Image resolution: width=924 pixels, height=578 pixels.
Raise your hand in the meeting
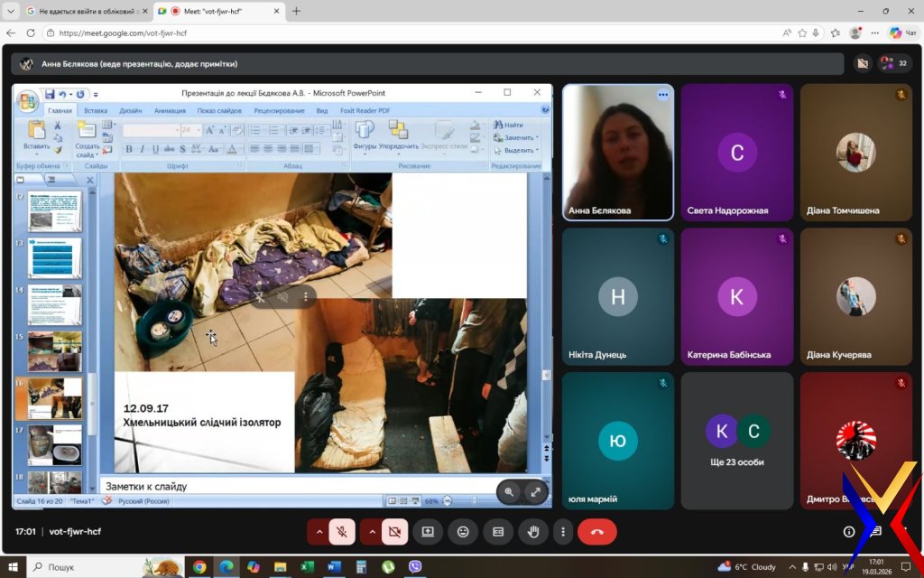click(532, 532)
